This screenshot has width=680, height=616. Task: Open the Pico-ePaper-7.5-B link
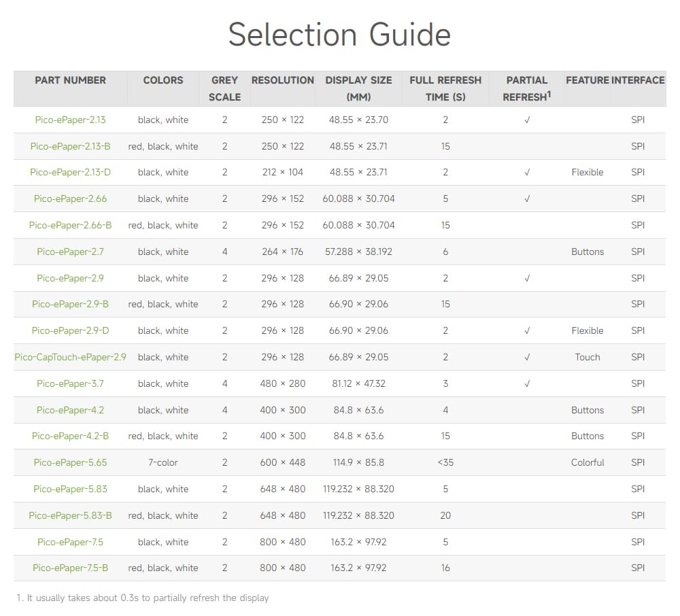[x=70, y=568]
